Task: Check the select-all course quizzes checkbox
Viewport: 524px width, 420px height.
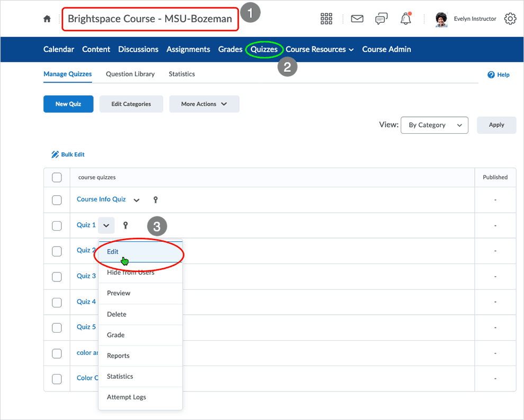Action: [57, 177]
